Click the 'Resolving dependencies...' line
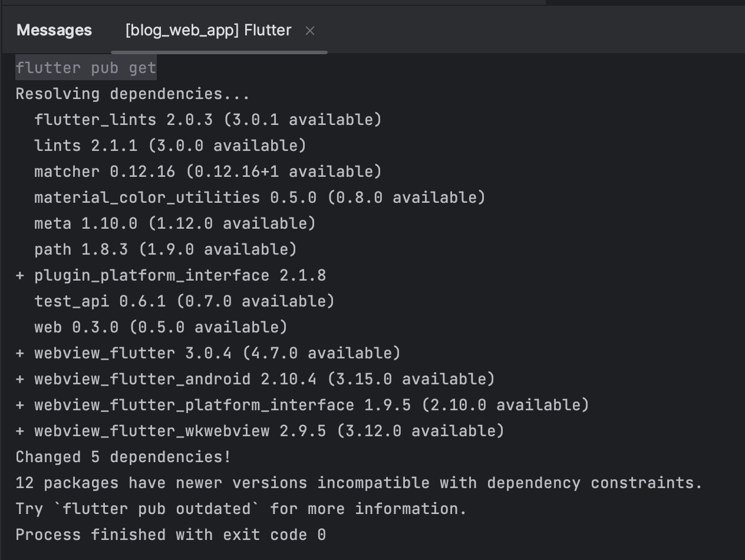 pyautogui.click(x=133, y=94)
